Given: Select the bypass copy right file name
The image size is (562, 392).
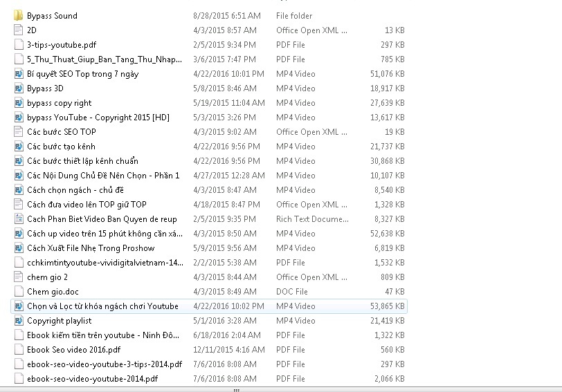Looking at the screenshot, I should [x=59, y=103].
